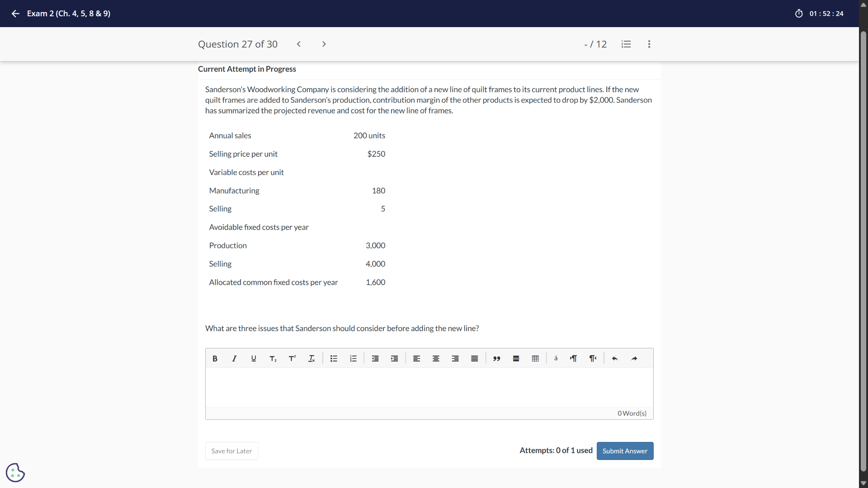Click the "Production" row label
868x488 pixels.
tap(228, 246)
